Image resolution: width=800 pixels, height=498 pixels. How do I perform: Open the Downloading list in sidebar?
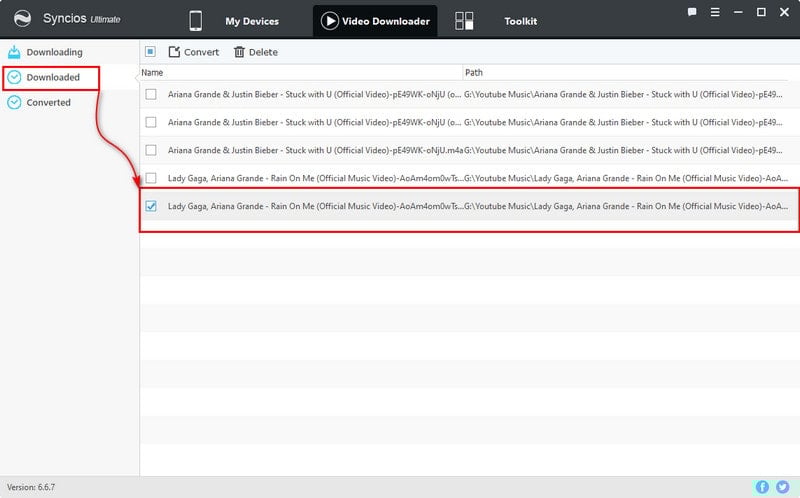(54, 52)
